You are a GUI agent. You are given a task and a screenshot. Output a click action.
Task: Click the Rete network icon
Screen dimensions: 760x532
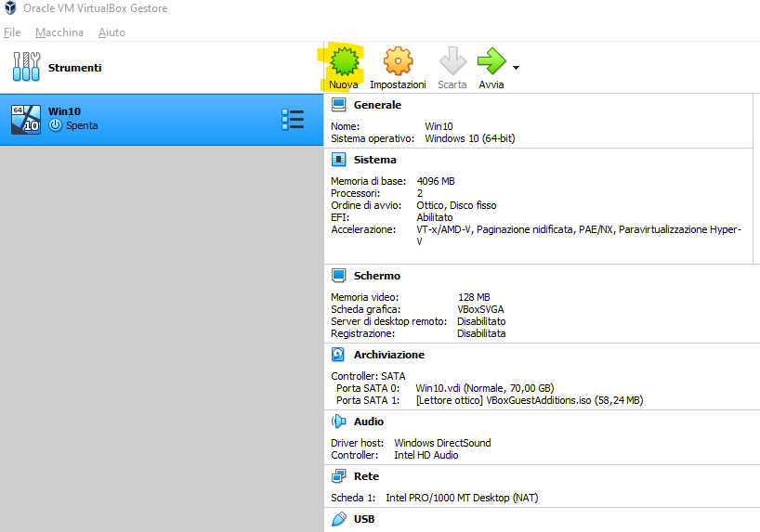[x=338, y=476]
